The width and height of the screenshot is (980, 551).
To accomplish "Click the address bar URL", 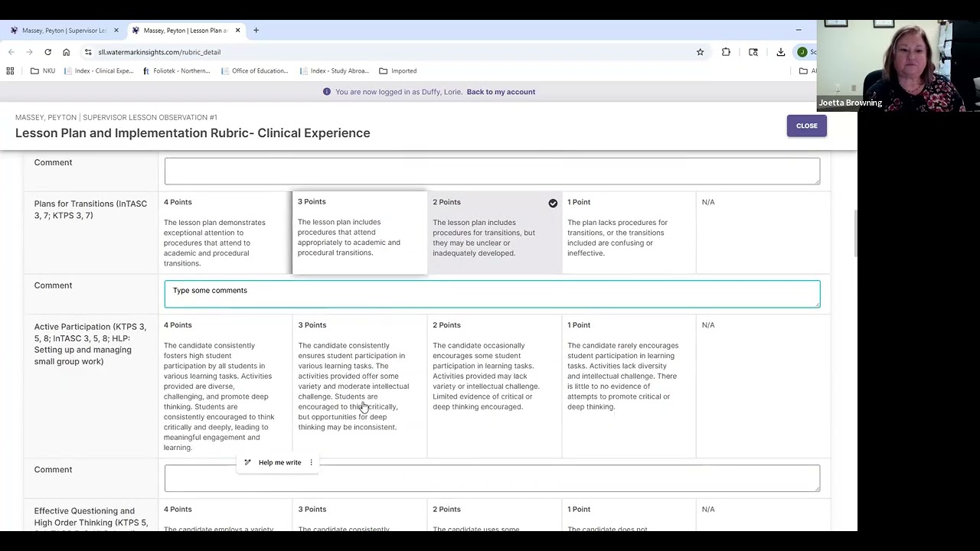I will point(159,52).
